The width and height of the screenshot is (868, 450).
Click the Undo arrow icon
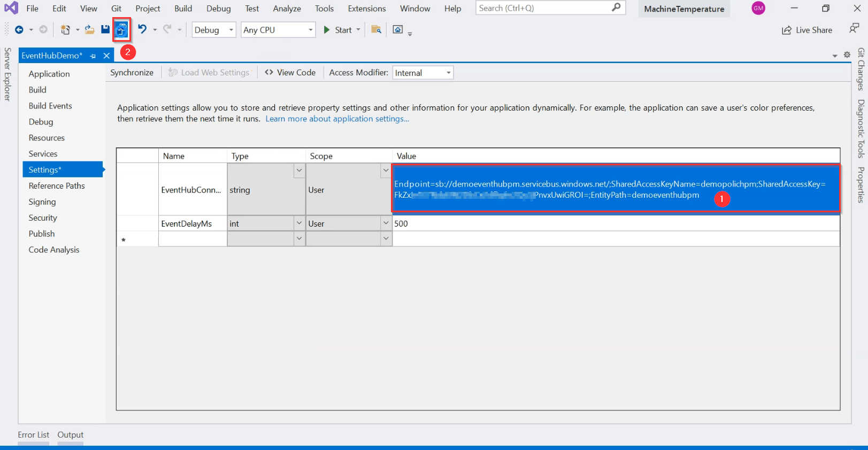click(x=142, y=29)
